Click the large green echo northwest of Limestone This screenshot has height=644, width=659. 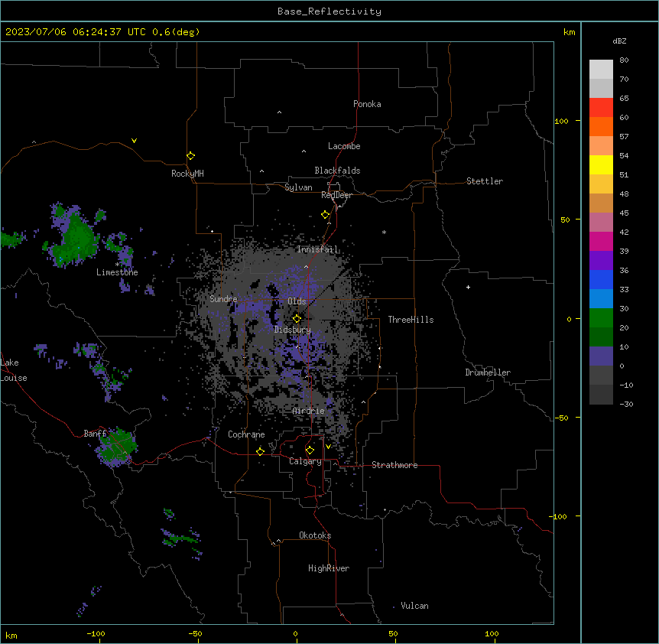(76, 238)
